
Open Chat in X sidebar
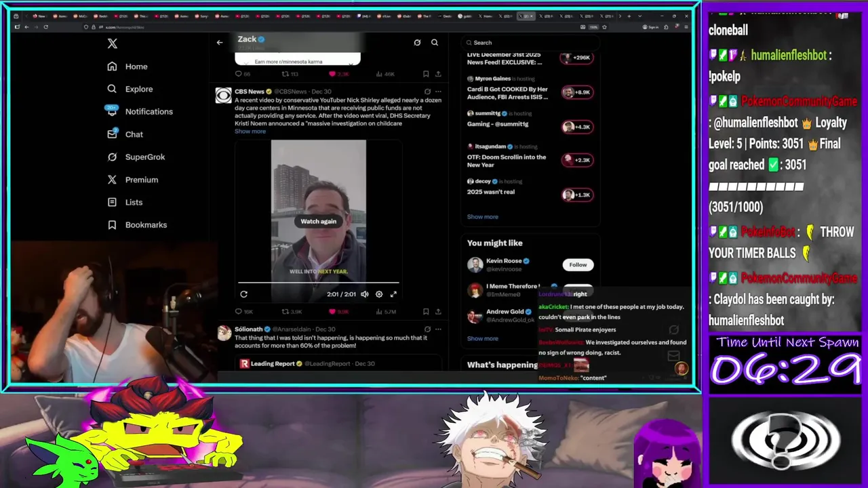click(x=125, y=134)
